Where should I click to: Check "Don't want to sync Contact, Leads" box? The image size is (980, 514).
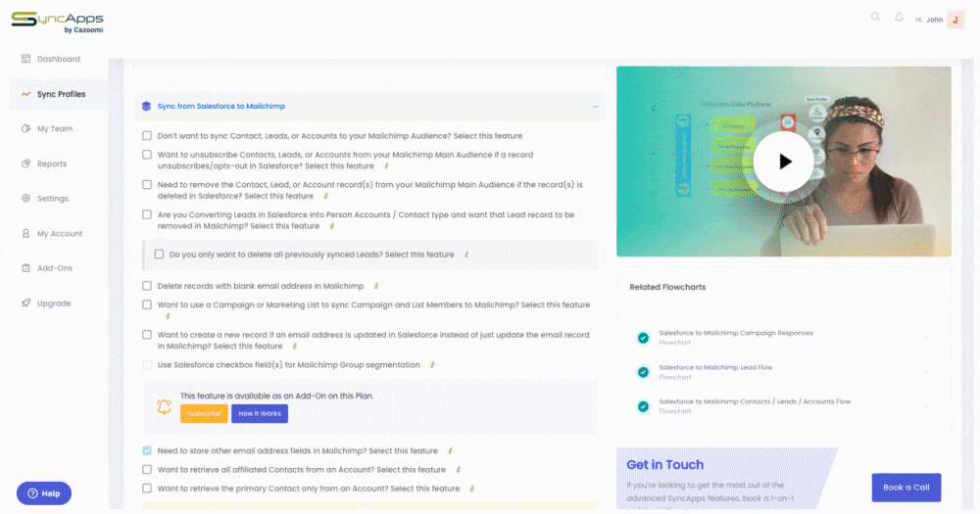point(147,135)
